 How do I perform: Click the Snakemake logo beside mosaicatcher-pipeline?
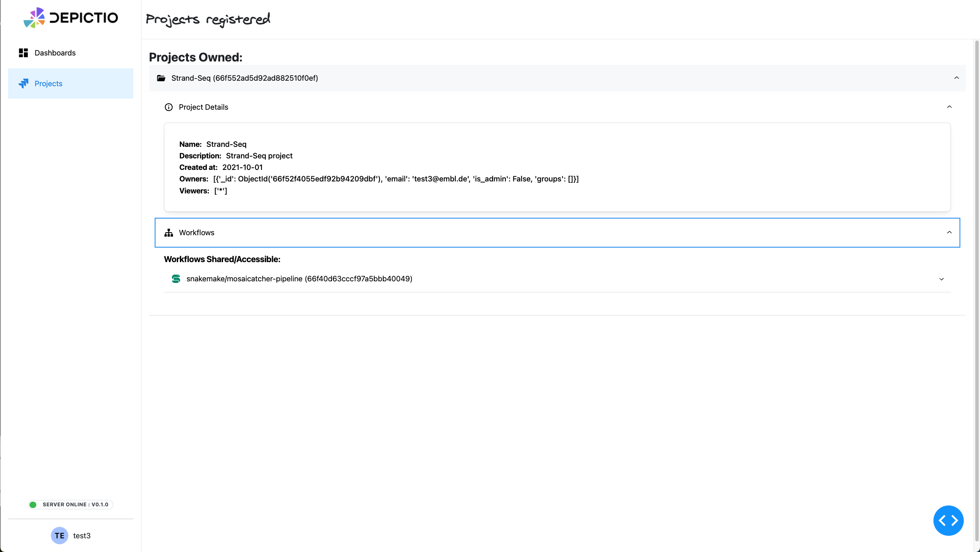176,279
